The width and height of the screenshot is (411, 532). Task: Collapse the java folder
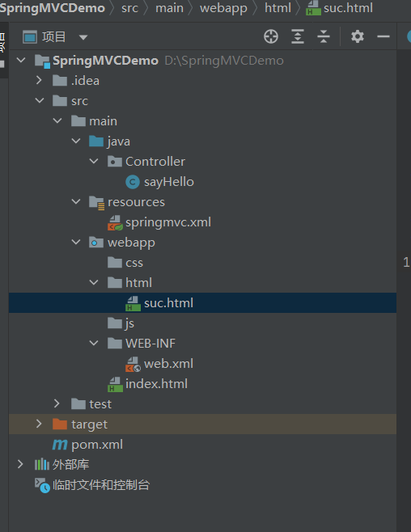tap(76, 141)
